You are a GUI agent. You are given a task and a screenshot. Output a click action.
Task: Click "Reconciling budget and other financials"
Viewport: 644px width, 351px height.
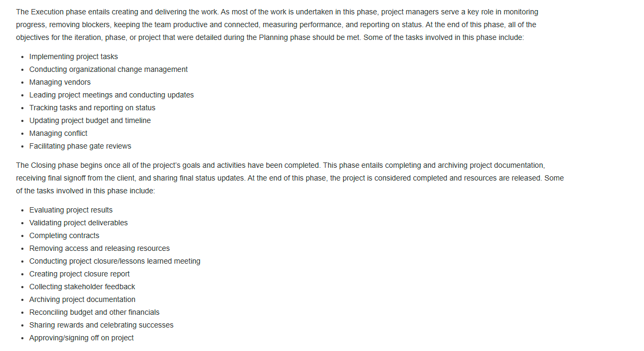pos(94,312)
